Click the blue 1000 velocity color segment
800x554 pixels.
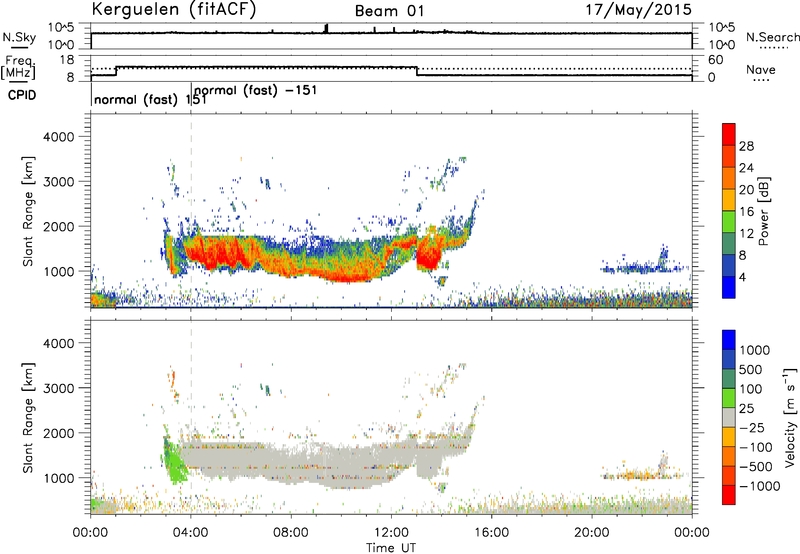tap(729, 340)
